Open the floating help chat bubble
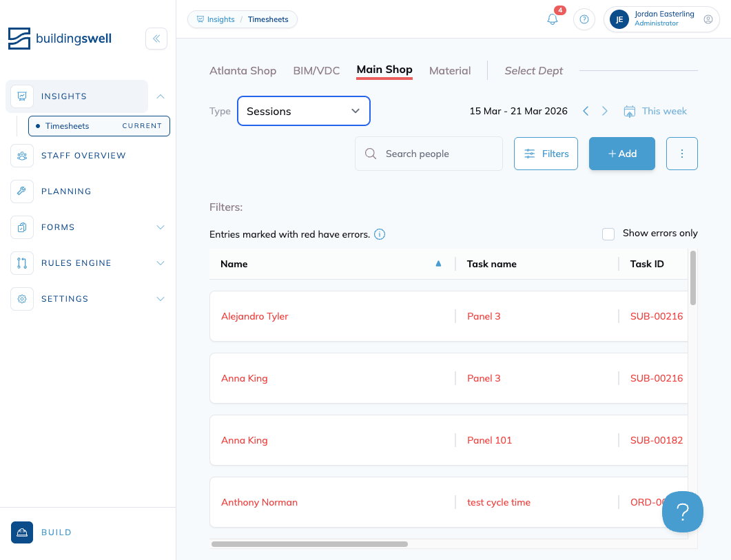731x560 pixels. click(683, 512)
